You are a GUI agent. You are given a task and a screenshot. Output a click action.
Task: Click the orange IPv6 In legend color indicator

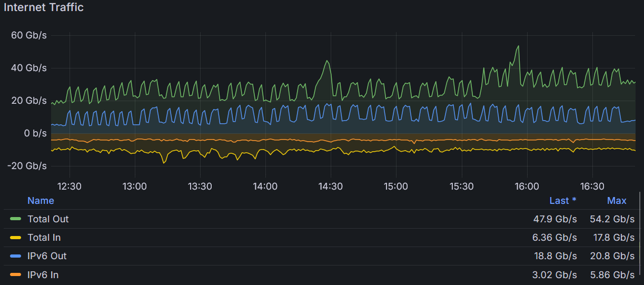click(x=16, y=274)
